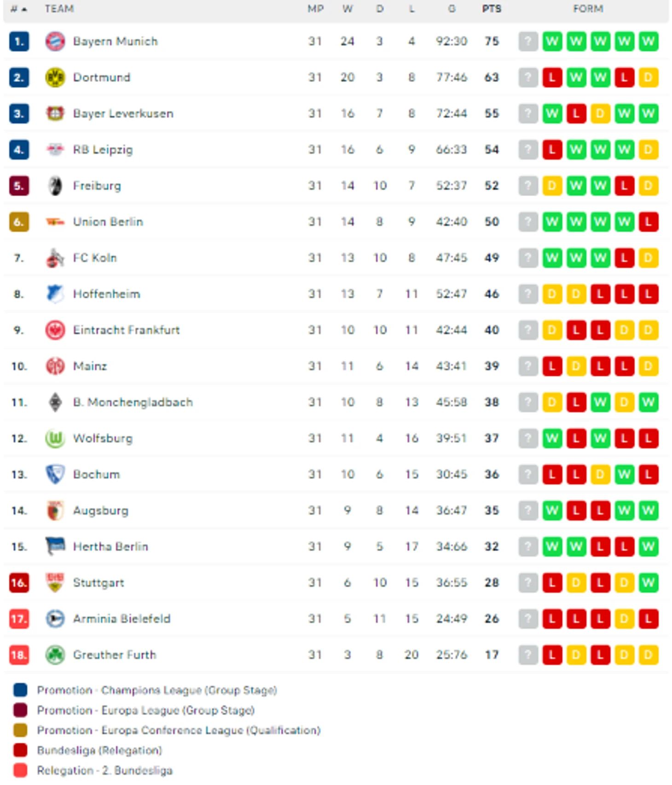672x785 pixels.
Task: Click the Bayer Leverkusen crest icon
Action: [55, 113]
